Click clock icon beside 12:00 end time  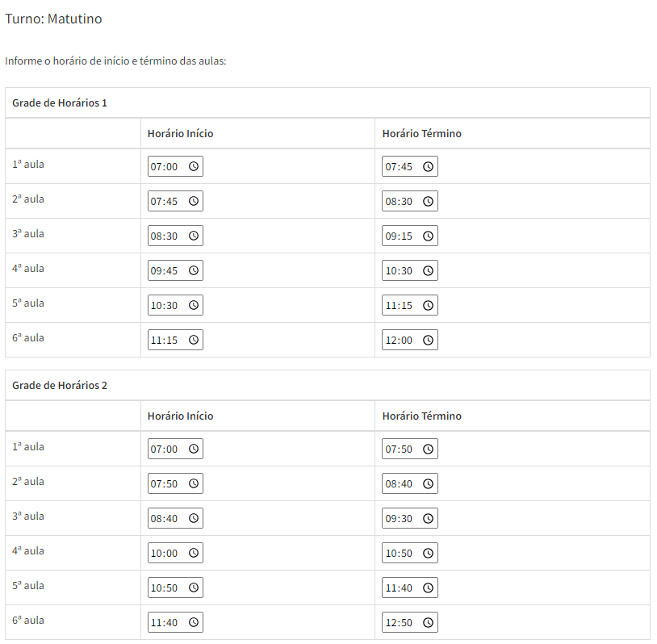[x=428, y=341]
